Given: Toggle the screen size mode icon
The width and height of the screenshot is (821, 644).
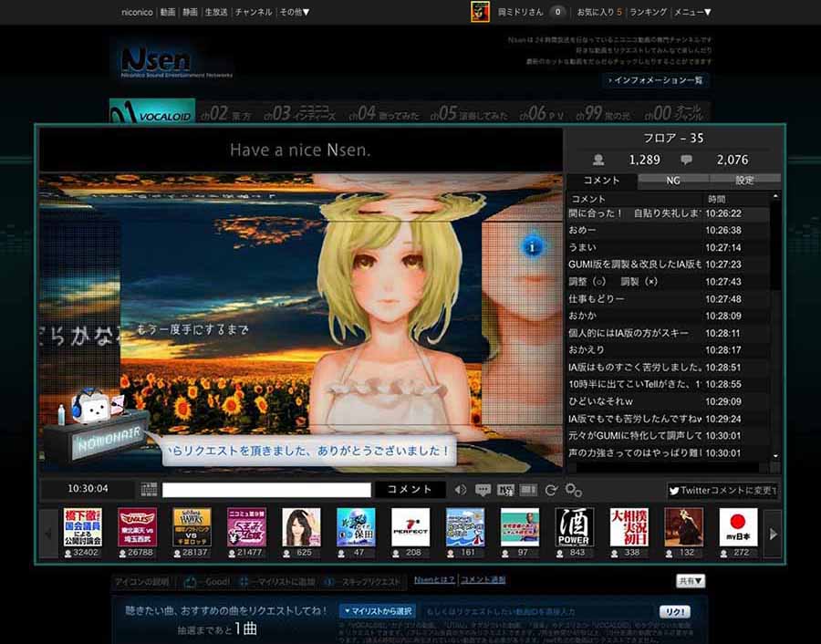Looking at the screenshot, I should point(528,490).
